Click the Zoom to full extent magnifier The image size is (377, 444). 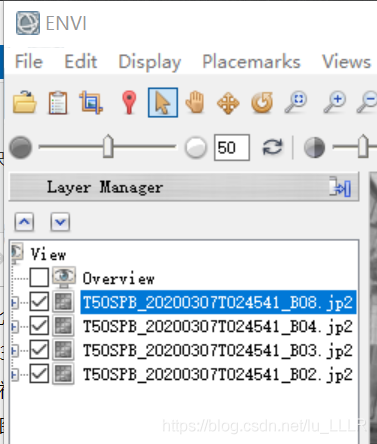tap(296, 102)
